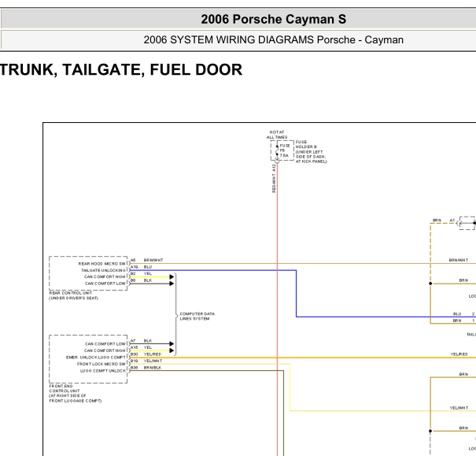
Task: Click the 'LUGG COMPT UNLOCK' pin label
Action: tap(103, 371)
